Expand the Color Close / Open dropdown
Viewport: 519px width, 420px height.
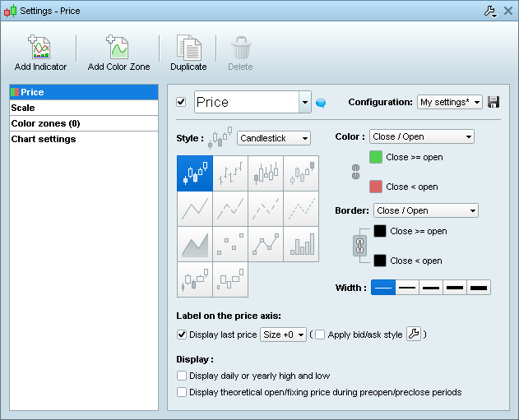coord(421,136)
